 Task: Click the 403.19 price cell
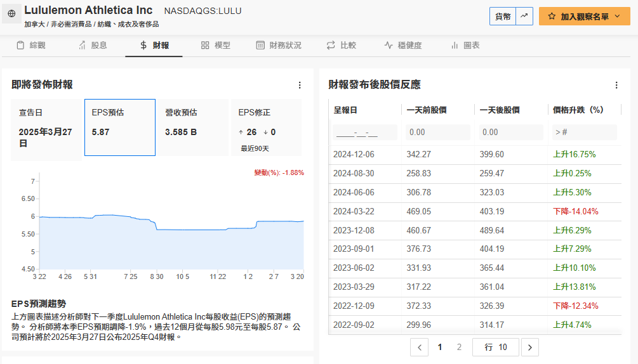[x=491, y=212]
